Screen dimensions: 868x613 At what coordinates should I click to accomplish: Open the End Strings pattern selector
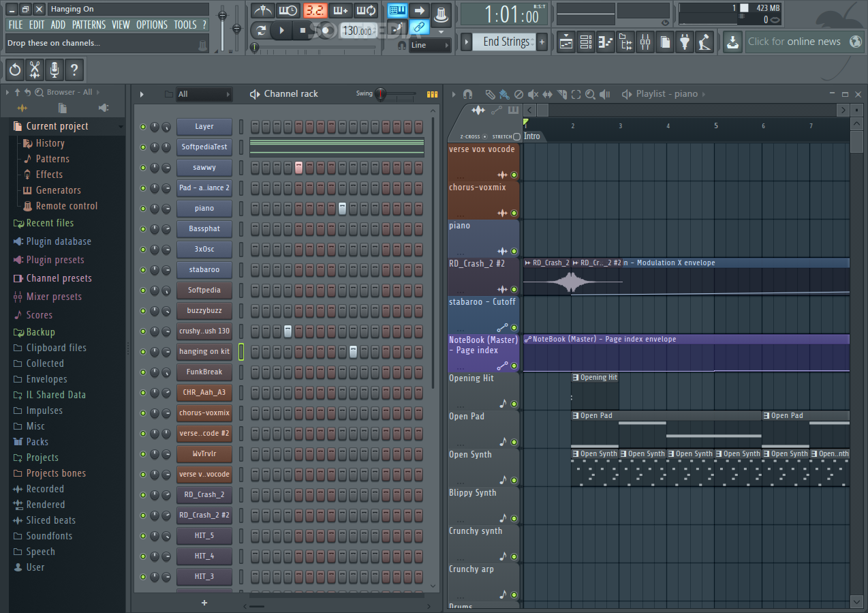point(504,41)
